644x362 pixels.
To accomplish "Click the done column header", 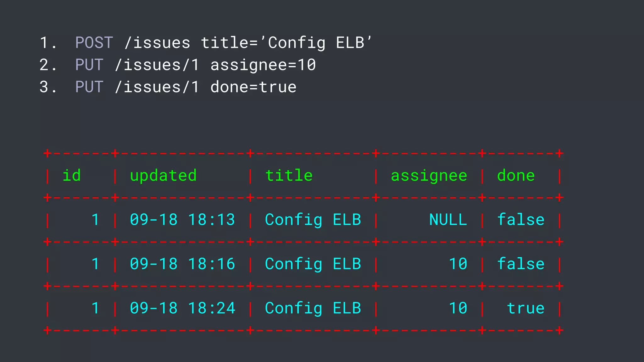I will click(x=516, y=175).
